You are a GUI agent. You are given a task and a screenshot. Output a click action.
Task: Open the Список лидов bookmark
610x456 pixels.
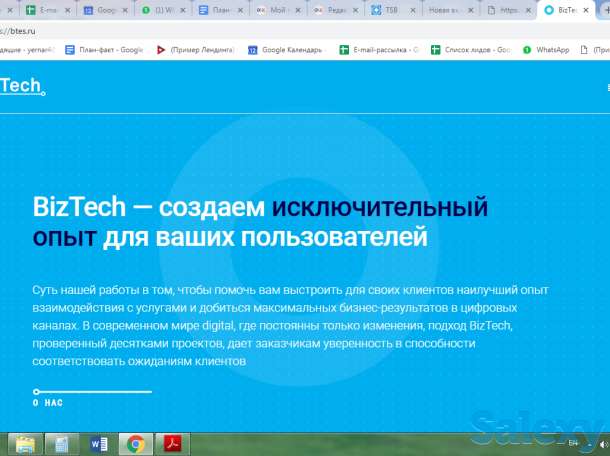[x=471, y=50]
